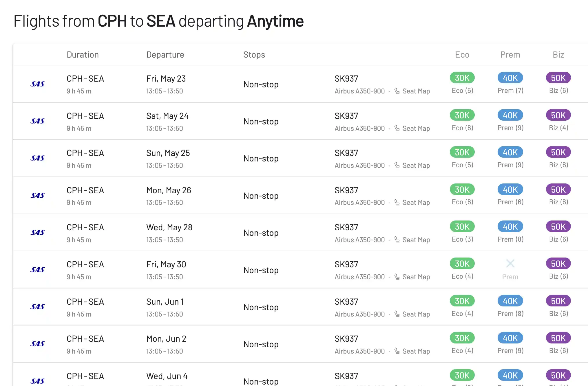This screenshot has height=386, width=588.
Task: Select 30K Eco fare on May 25
Action: (462, 152)
